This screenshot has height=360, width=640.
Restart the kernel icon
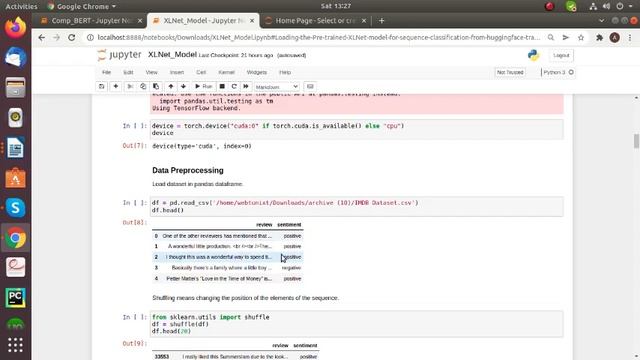coord(234,87)
